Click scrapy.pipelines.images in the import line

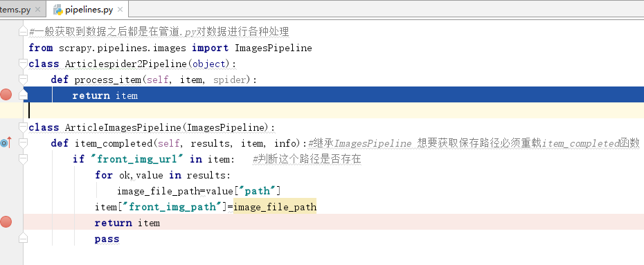123,48
